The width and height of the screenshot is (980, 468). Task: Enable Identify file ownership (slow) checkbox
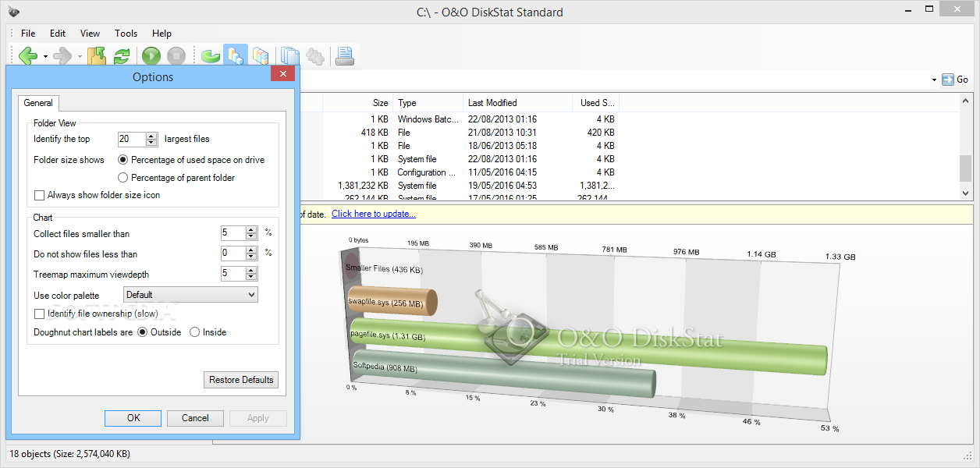(x=39, y=314)
